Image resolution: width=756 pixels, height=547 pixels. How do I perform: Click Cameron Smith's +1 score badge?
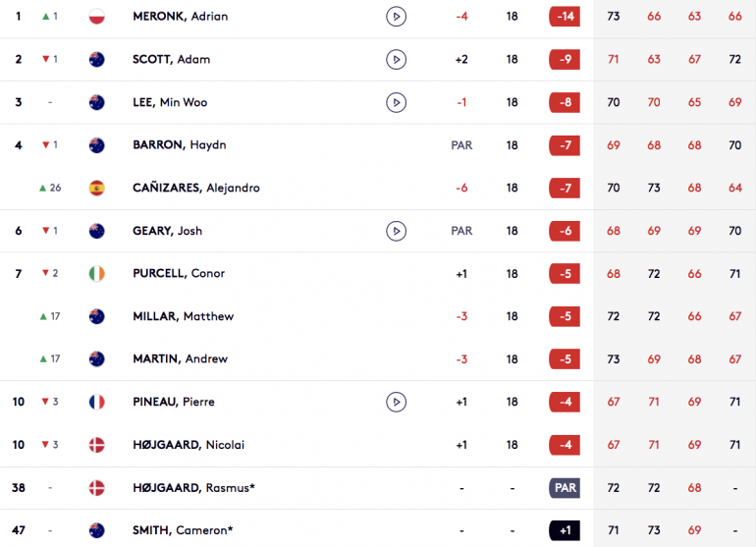[x=565, y=530]
